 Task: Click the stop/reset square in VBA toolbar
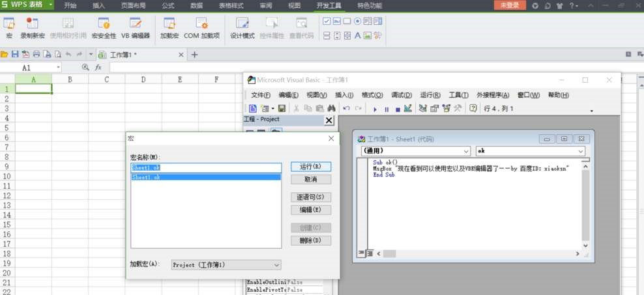(397, 109)
